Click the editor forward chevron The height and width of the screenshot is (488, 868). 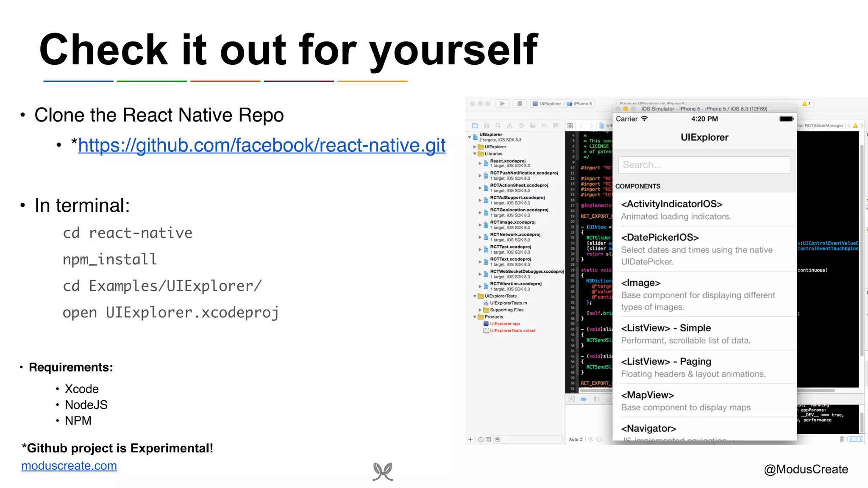[591, 126]
